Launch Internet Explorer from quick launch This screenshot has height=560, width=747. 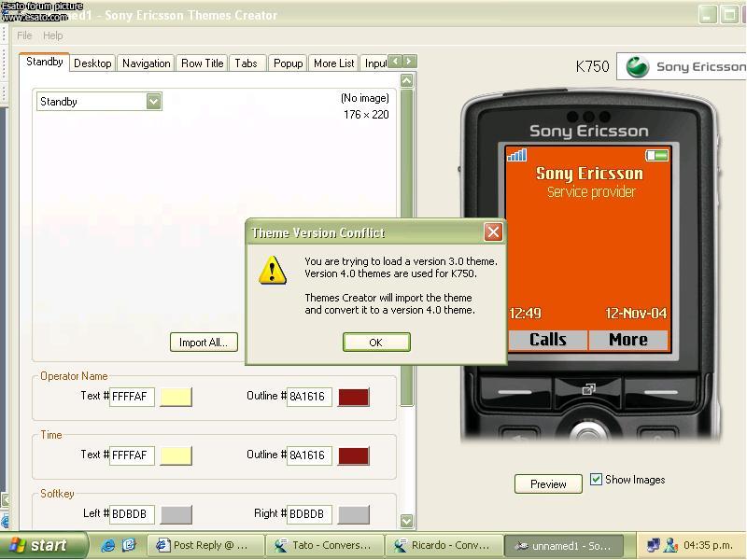[108, 545]
